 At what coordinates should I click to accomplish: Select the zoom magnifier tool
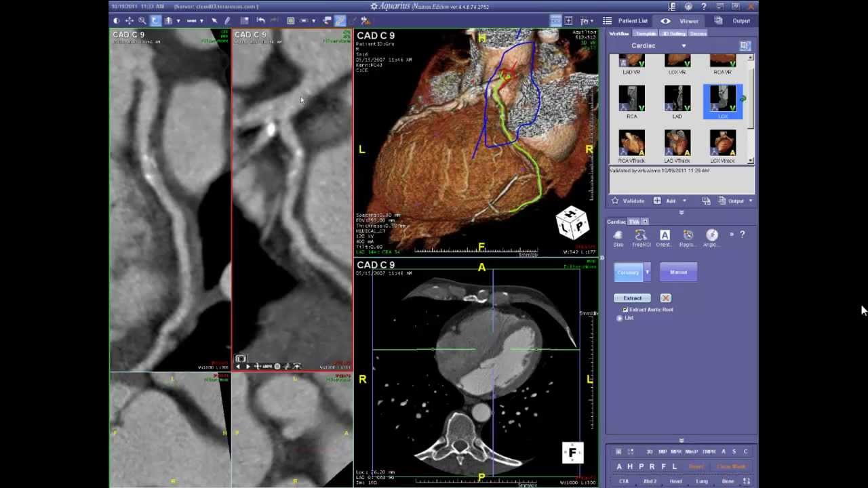142,21
